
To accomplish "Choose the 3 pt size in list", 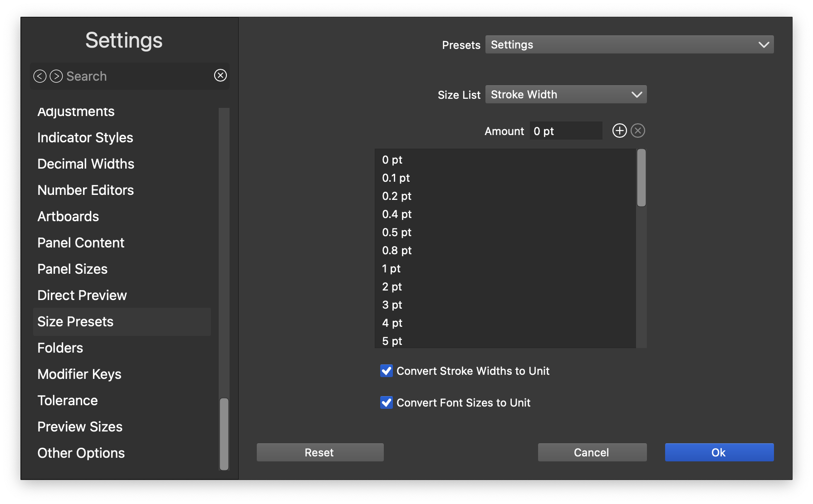I will (392, 305).
